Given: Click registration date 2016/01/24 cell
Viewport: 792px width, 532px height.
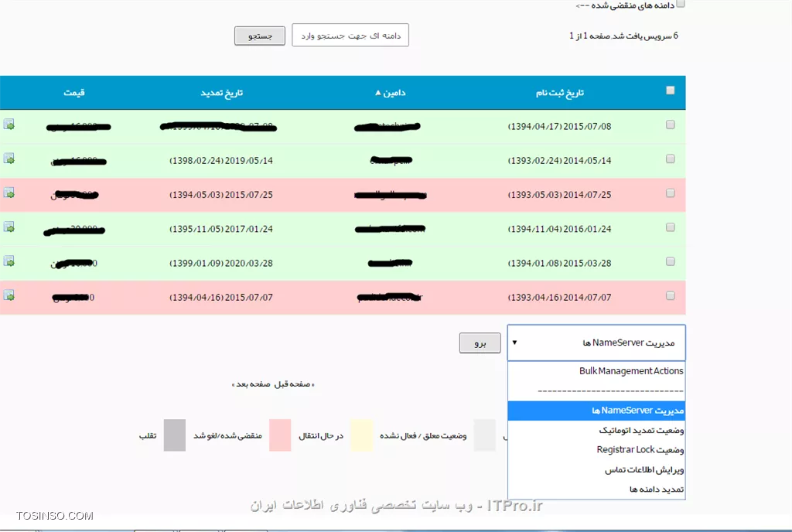Looking at the screenshot, I should (x=559, y=229).
